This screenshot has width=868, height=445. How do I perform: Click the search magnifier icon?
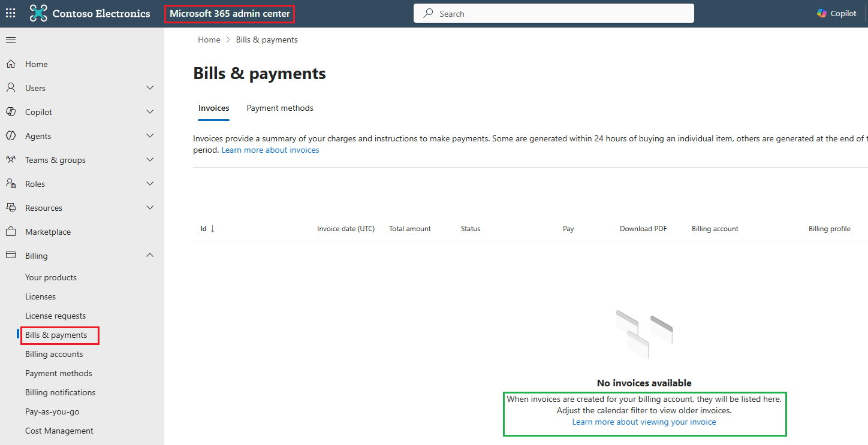click(x=428, y=13)
